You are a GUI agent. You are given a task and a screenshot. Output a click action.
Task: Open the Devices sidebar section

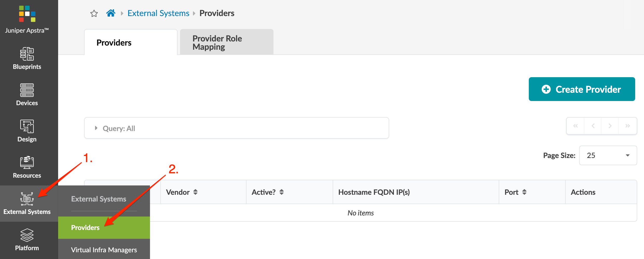pos(27,95)
